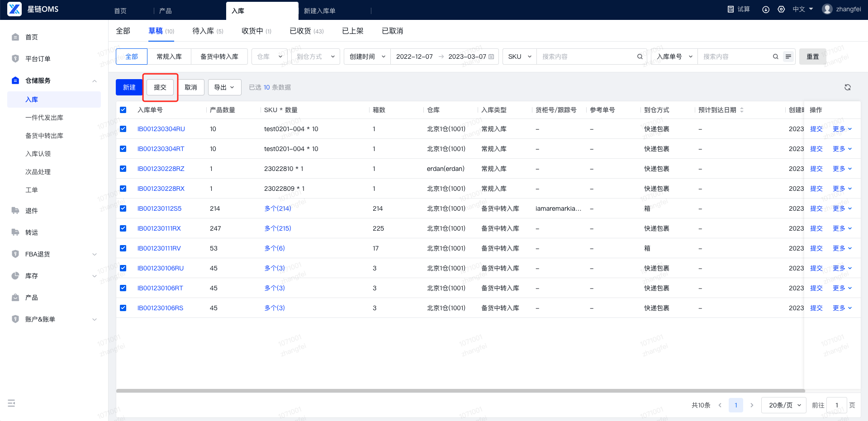This screenshot has width=868, height=421.
Task: Open the 产品 top navigation tab
Action: click(x=166, y=11)
